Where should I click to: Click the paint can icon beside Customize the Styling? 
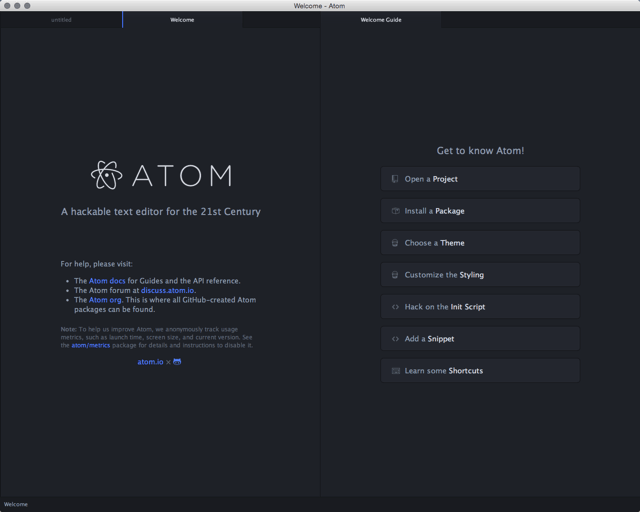395,275
